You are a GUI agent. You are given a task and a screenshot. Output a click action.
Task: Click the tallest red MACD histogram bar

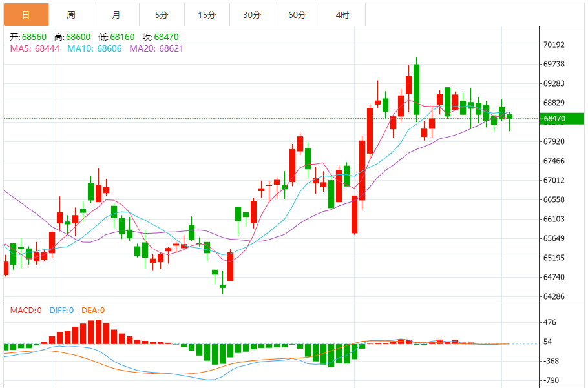[99, 332]
